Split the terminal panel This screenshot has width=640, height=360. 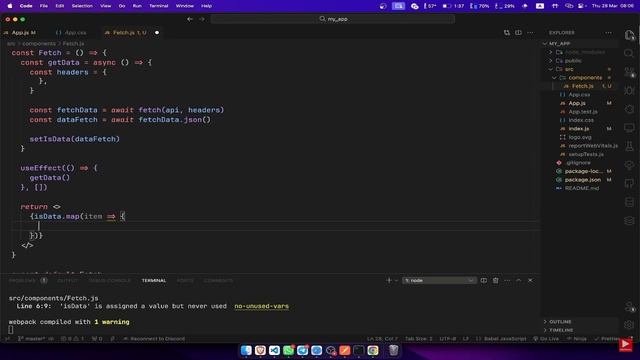(484, 280)
